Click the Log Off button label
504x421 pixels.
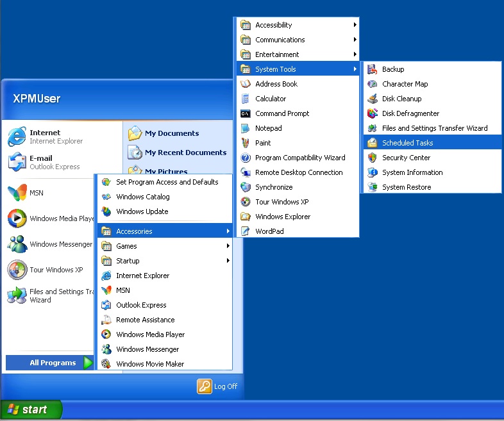[x=226, y=386]
